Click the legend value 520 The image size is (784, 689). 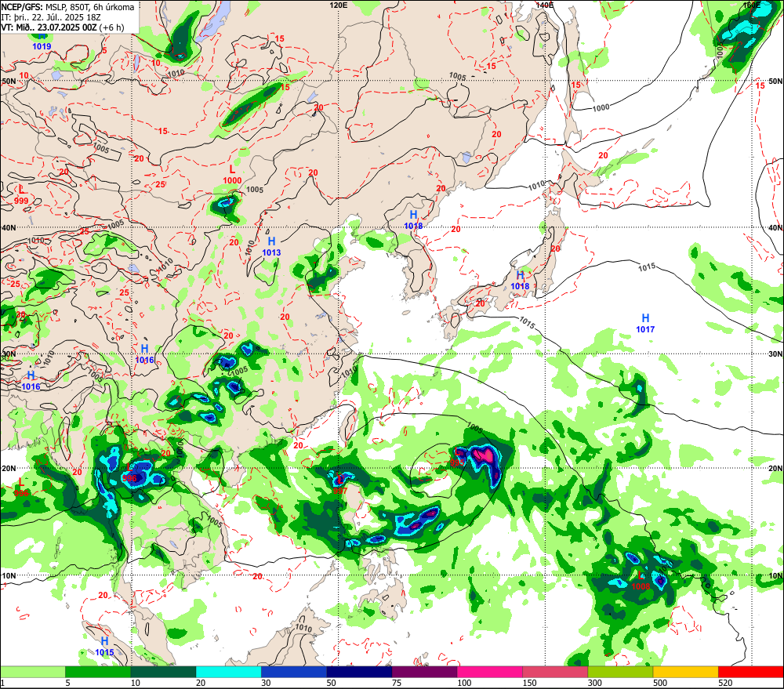coord(725,683)
